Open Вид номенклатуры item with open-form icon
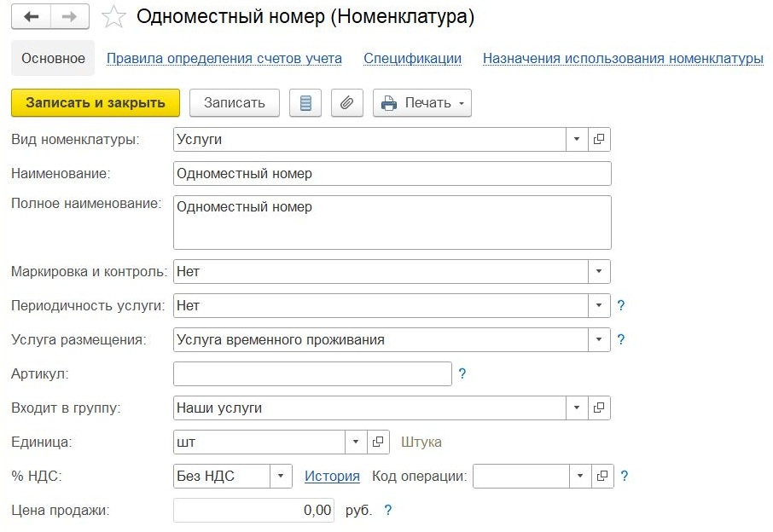The image size is (773, 532). [599, 140]
